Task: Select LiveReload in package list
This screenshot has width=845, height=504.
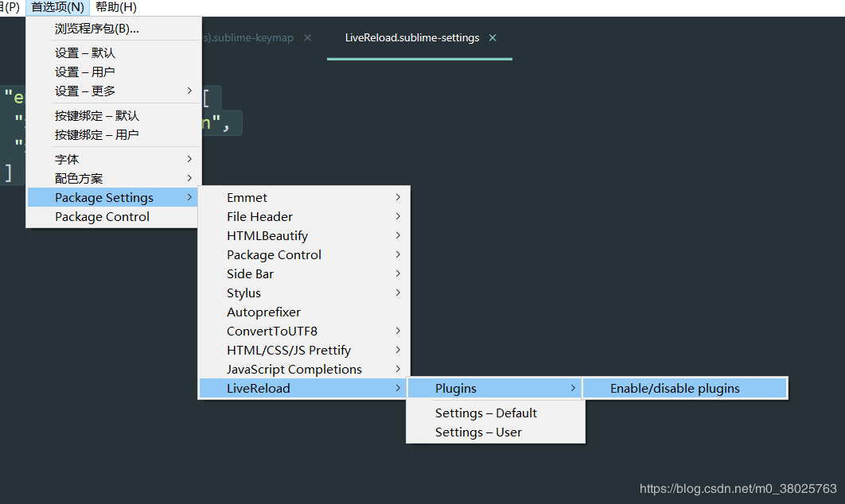Action: 303,388
